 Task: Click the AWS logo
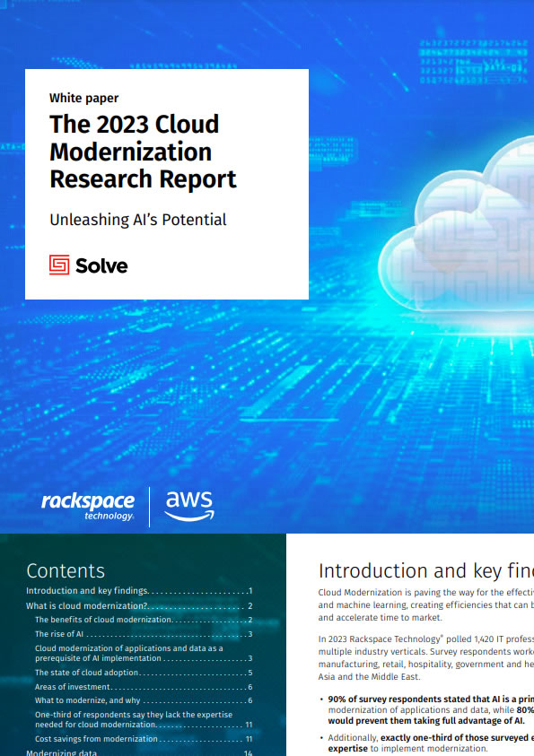[189, 507]
